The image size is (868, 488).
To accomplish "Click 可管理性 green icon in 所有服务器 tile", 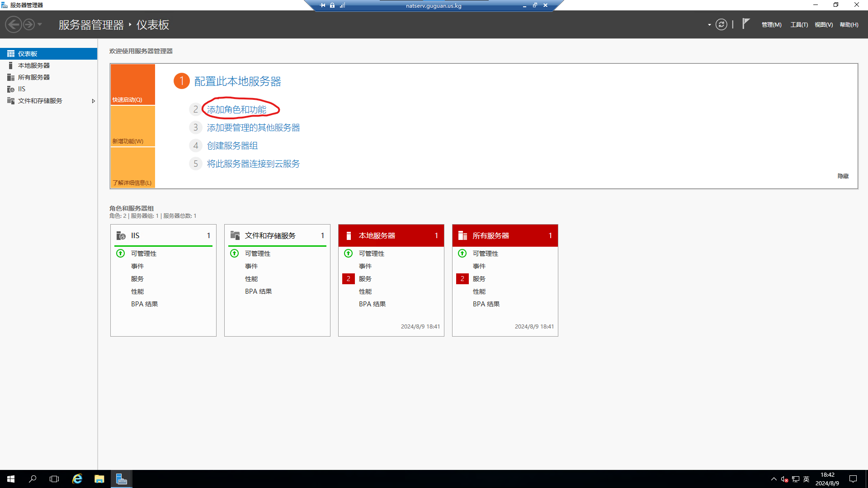I will click(462, 253).
